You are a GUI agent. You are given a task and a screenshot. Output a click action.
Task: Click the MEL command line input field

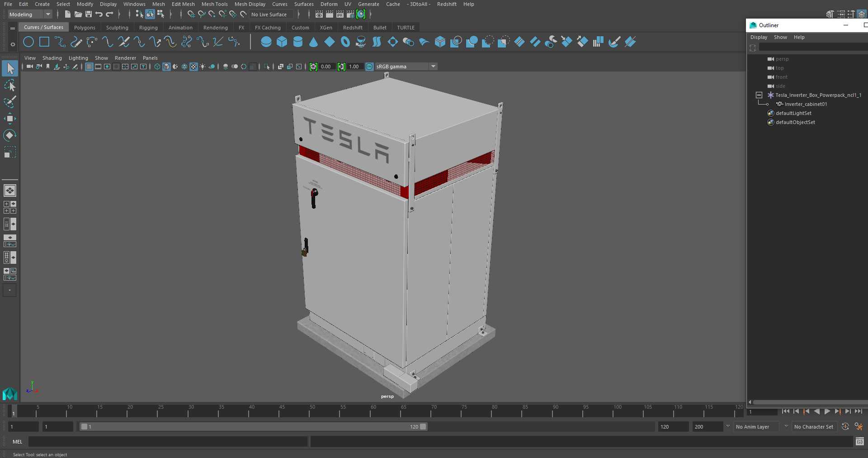pos(168,442)
